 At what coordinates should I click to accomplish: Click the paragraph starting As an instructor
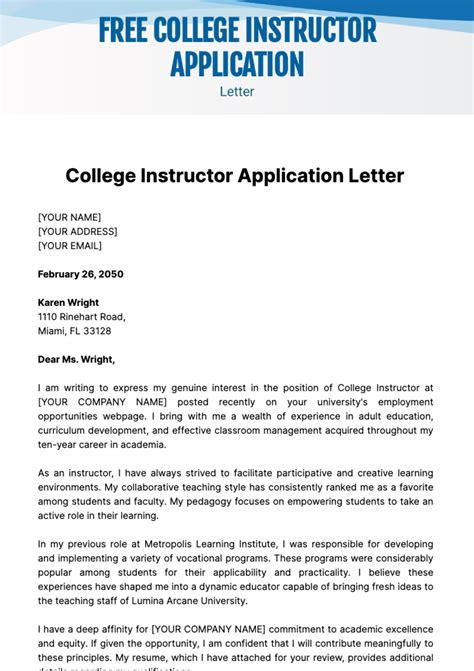pos(235,494)
